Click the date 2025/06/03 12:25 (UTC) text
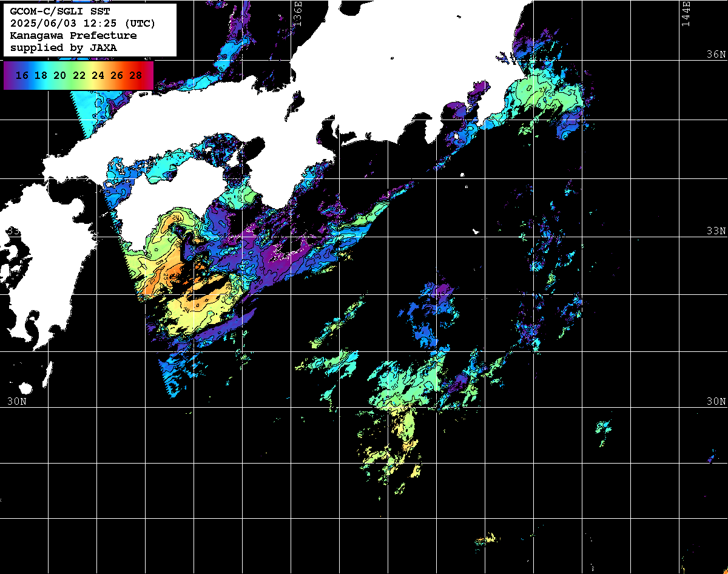The image size is (728, 574). pos(83,24)
